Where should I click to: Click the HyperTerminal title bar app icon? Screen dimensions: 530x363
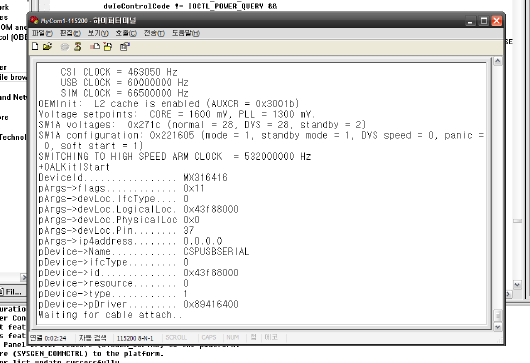(x=34, y=20)
